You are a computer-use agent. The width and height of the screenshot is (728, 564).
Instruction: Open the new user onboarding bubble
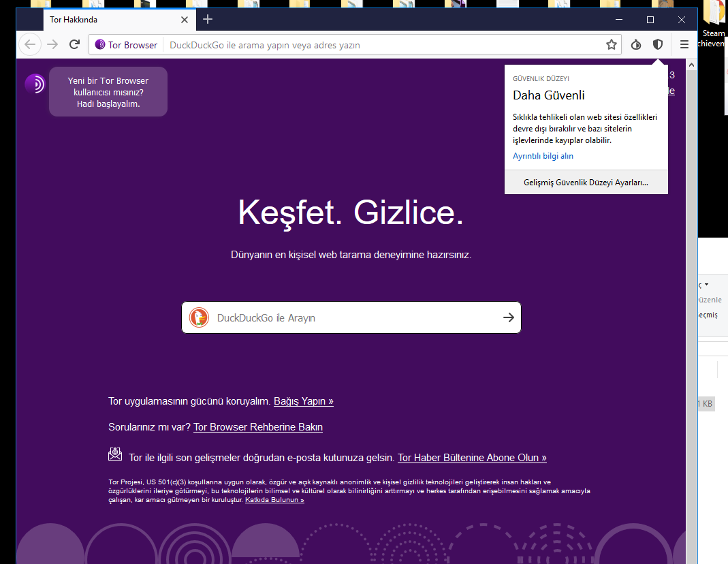108,92
